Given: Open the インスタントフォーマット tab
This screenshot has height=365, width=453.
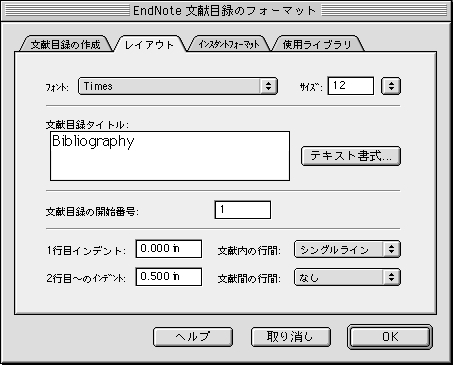Looking at the screenshot, I should (x=229, y=44).
